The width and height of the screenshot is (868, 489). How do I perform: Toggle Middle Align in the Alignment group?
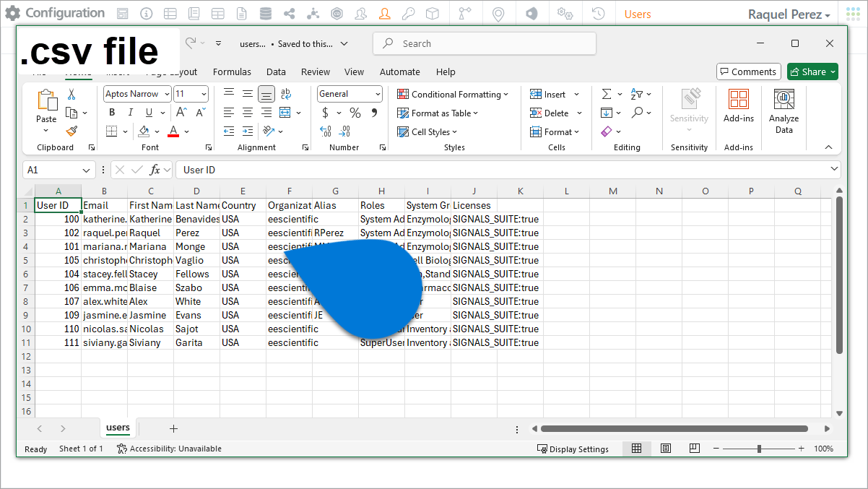coord(248,94)
